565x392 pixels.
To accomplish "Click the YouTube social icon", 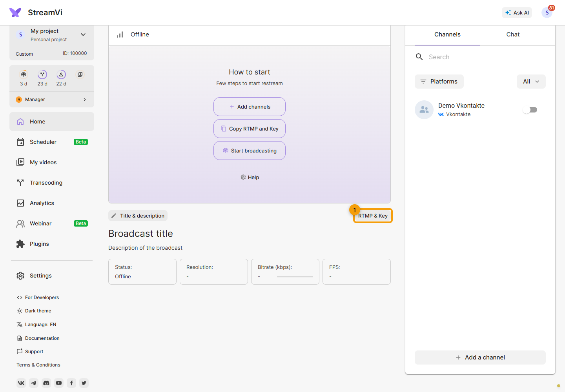I will coord(59,383).
